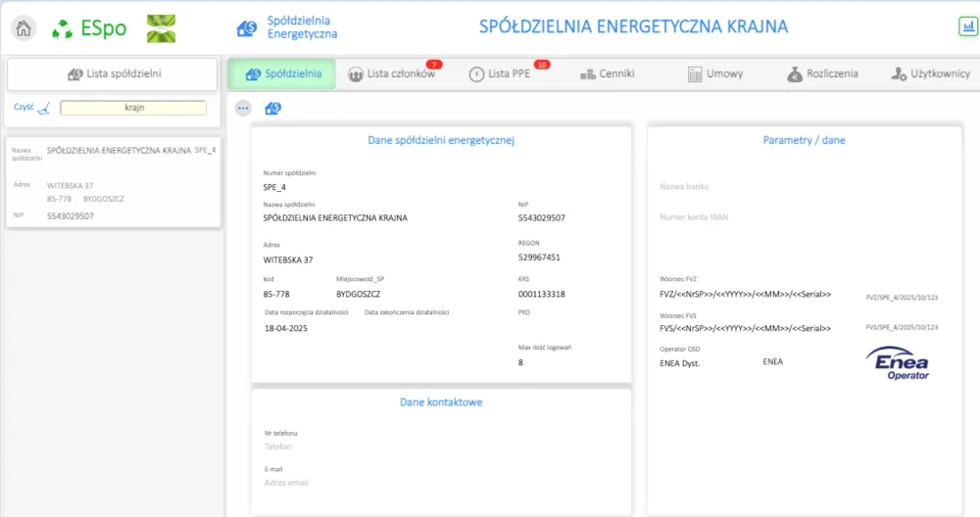The height and width of the screenshot is (517, 980).
Task: Switch to Lista członków tab
Action: pos(392,73)
